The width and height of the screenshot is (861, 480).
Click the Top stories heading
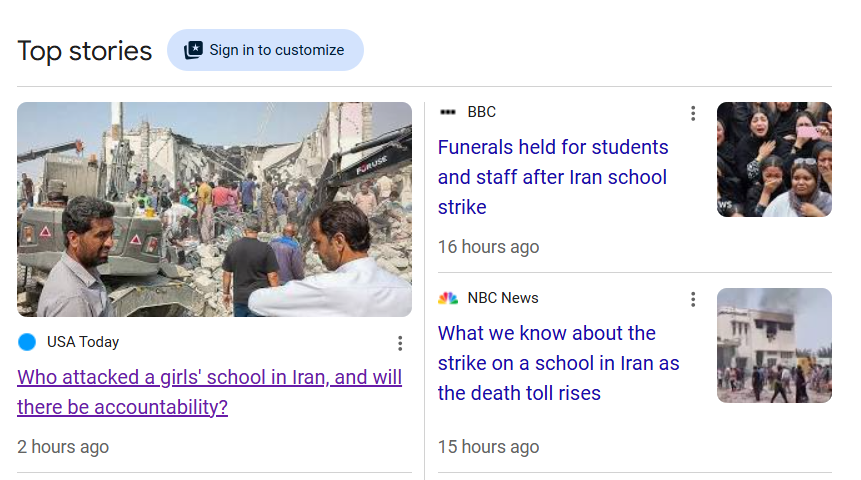pos(85,50)
